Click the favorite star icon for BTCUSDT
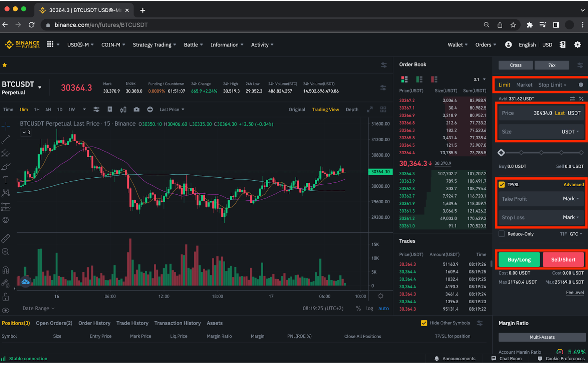Viewport: 588px width, 365px height. click(4, 65)
